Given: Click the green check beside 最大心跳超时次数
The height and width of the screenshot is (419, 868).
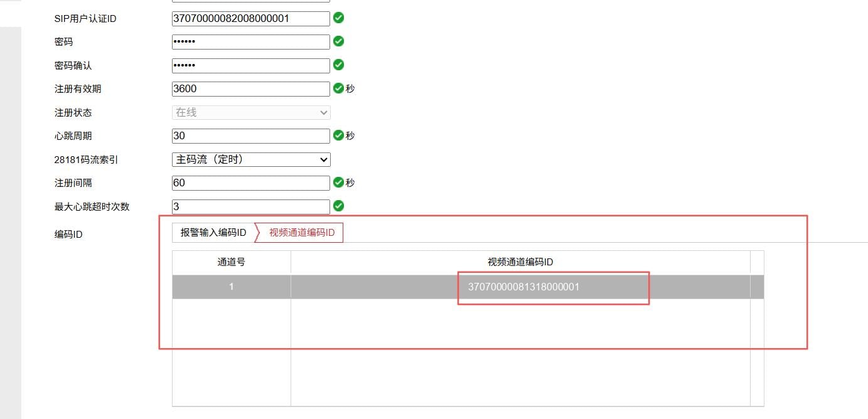Looking at the screenshot, I should pyautogui.click(x=338, y=206).
